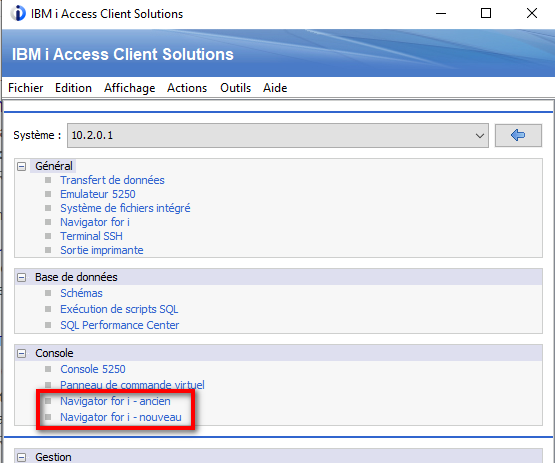Screen dimensions: 555x463
Task: Open the Système dropdown list
Action: 278,135
